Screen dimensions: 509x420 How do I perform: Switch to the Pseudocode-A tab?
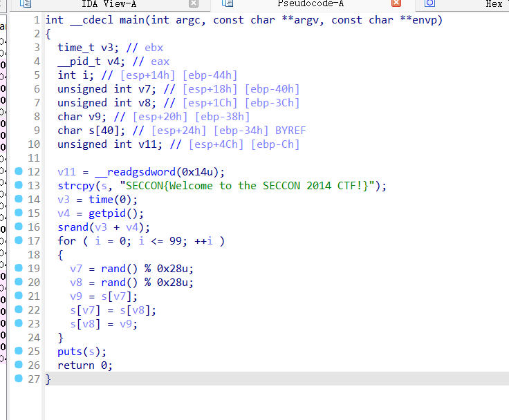pyautogui.click(x=311, y=4)
